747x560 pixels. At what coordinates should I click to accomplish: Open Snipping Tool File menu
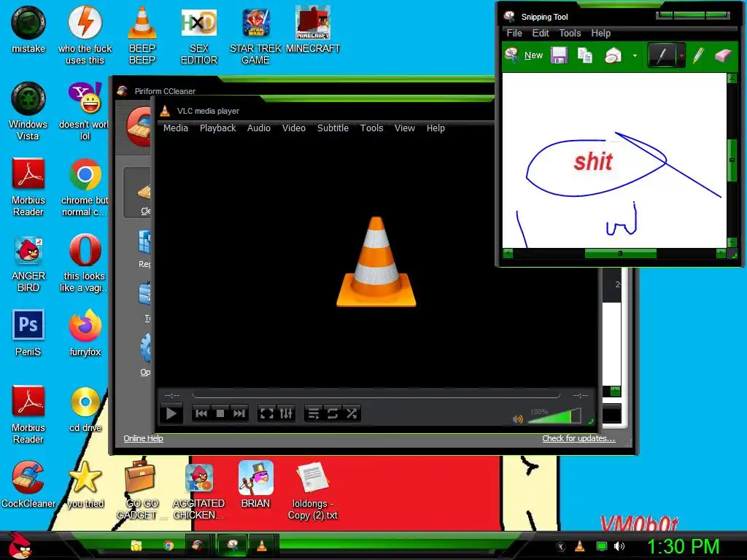[x=514, y=34]
